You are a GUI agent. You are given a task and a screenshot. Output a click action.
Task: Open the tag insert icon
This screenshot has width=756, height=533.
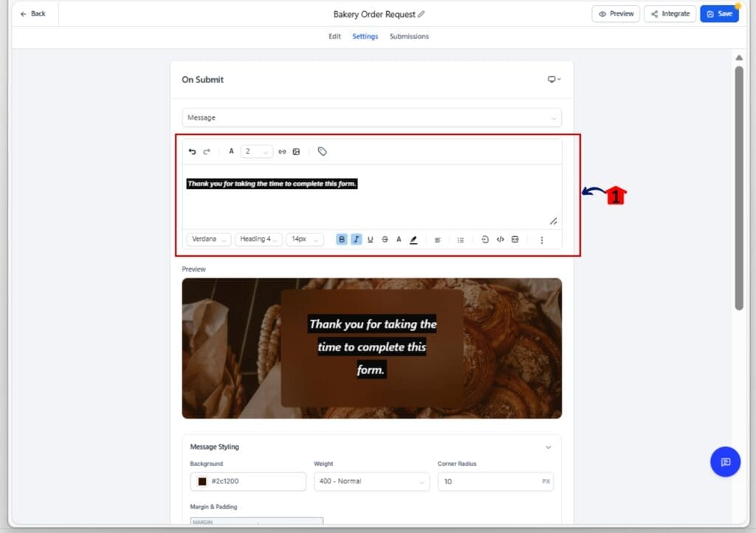point(322,151)
